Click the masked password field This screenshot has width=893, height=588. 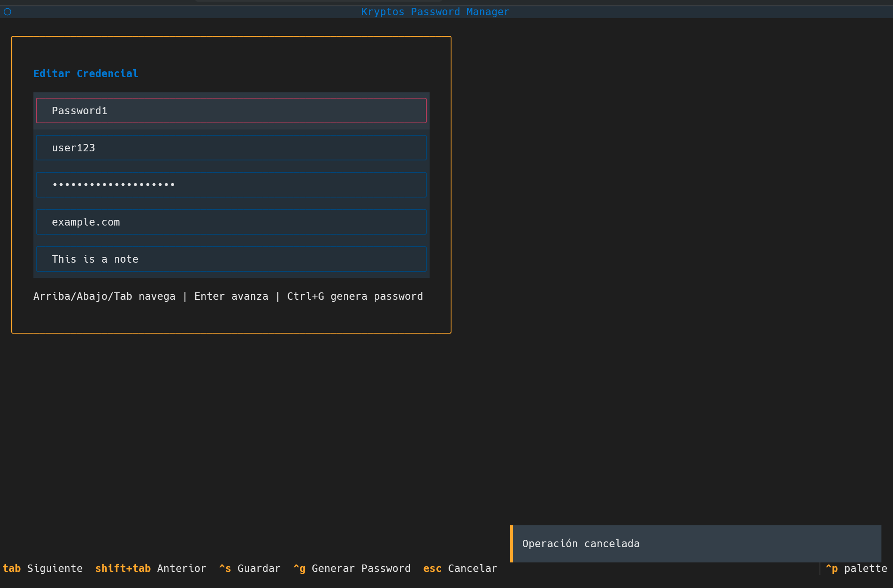pyautogui.click(x=231, y=185)
